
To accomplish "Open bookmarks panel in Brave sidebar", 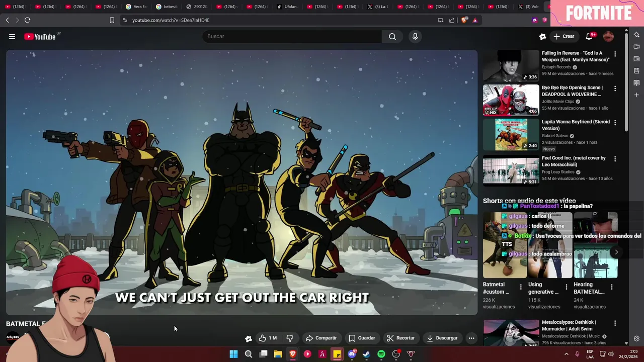I will [x=636, y=71].
